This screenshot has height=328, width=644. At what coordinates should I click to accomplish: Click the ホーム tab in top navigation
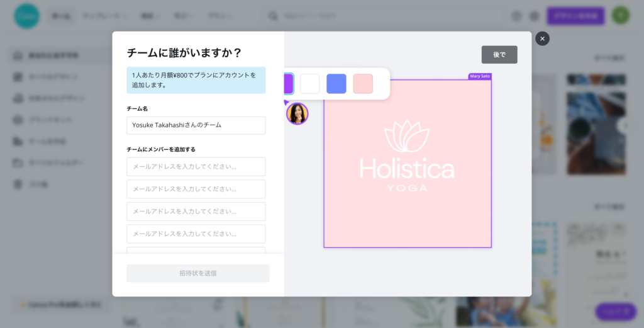click(x=61, y=16)
